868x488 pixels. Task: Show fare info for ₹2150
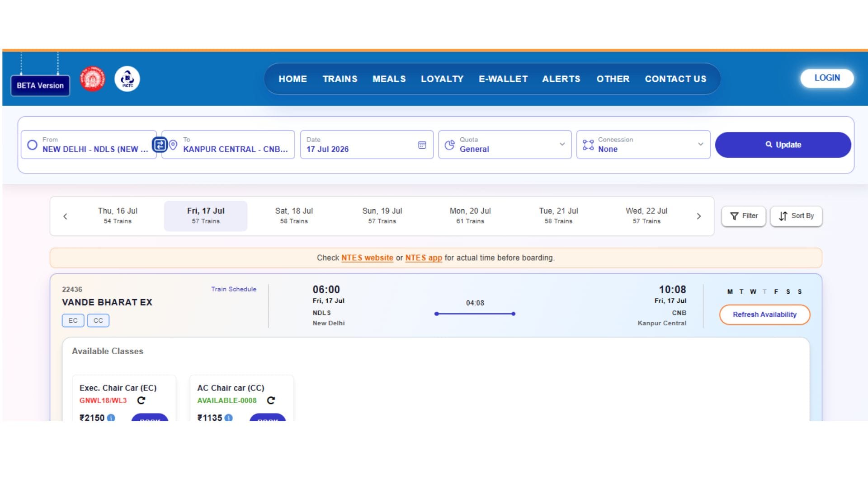pyautogui.click(x=111, y=418)
